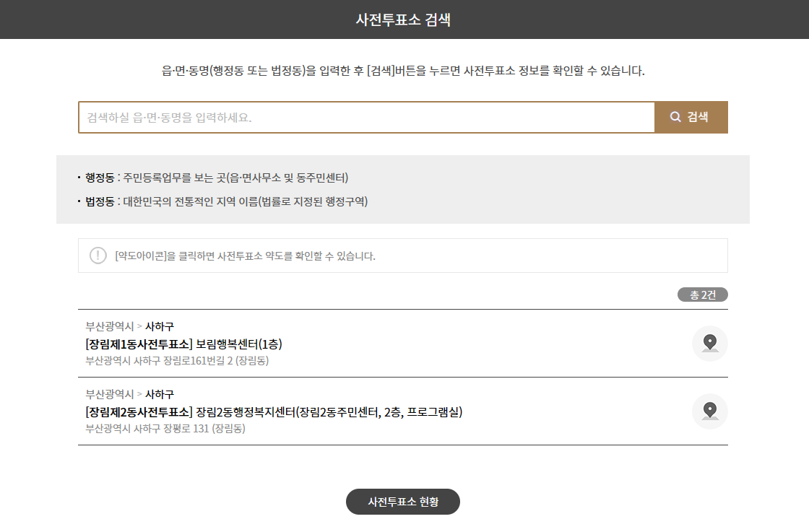Click the 총 2건 count badge
Viewport: 809px width, 532px height.
[703, 295]
